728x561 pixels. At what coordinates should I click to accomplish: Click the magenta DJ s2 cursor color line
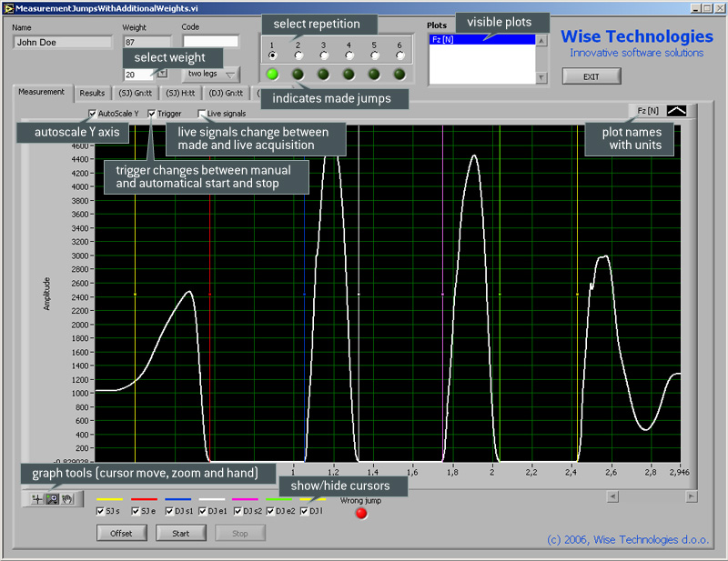[245, 499]
